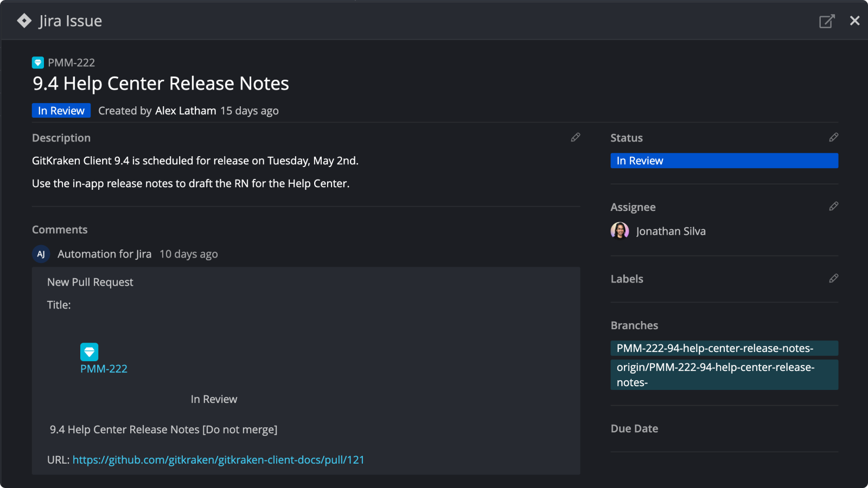Edit the Description with pencil icon
Image resolution: width=868 pixels, height=488 pixels.
click(x=576, y=137)
